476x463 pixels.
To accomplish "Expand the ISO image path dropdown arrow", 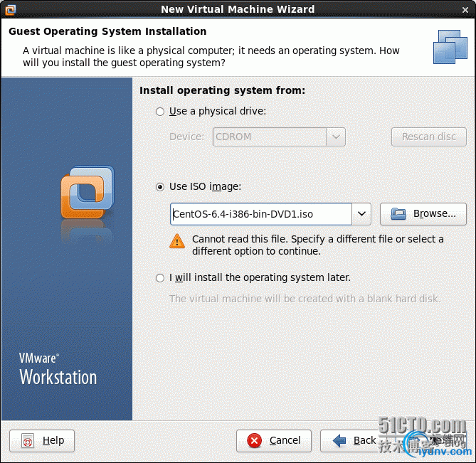I will pyautogui.click(x=361, y=214).
